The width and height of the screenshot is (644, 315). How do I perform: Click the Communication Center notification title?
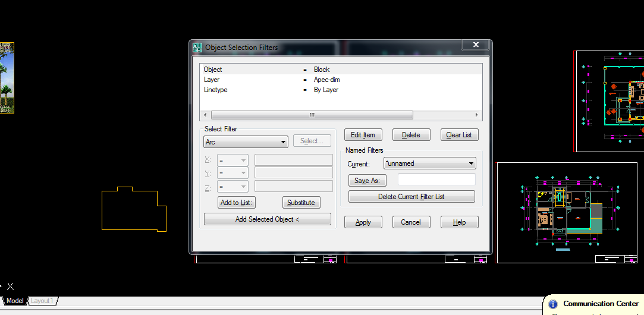(601, 304)
